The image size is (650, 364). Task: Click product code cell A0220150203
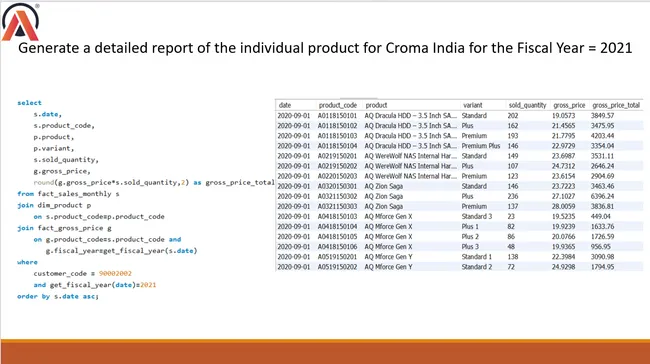(x=337, y=176)
